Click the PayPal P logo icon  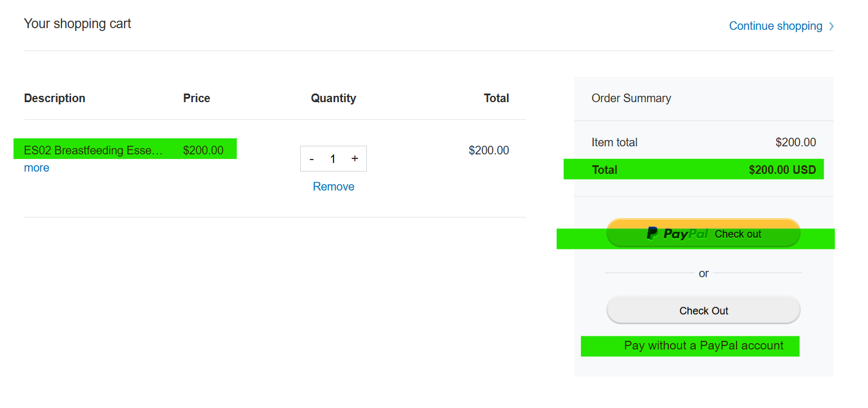point(652,234)
